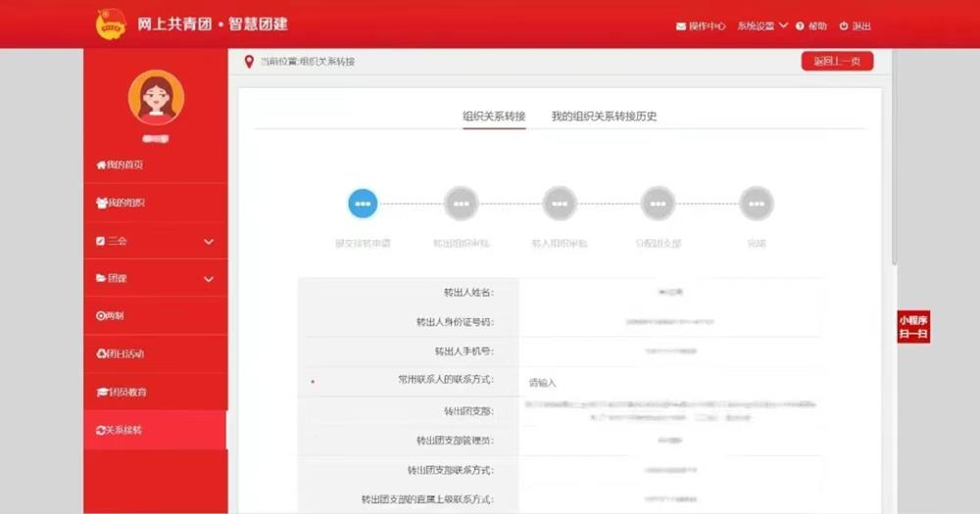Open the 我的组织关系转接历史 tab
Viewport: 980px width, 514px height.
coord(604,117)
